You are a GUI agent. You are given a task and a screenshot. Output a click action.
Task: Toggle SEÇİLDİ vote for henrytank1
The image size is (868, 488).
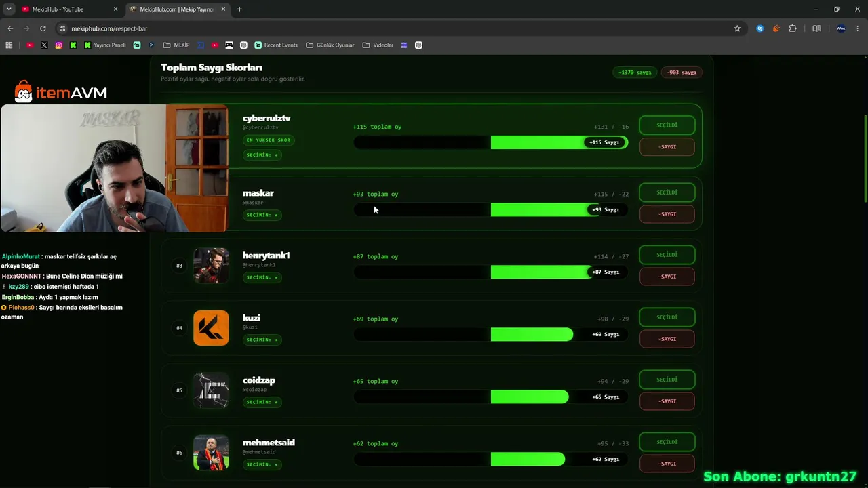[x=667, y=255]
